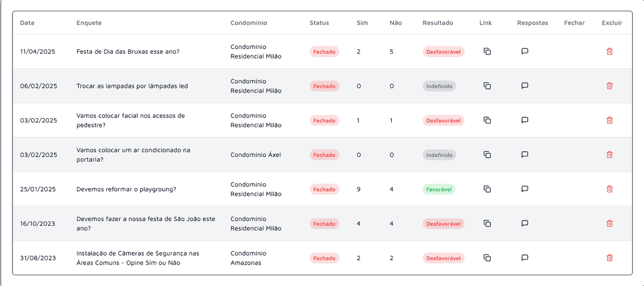
Task: Open responses for Trocar as lampadas poll
Action: click(x=525, y=85)
